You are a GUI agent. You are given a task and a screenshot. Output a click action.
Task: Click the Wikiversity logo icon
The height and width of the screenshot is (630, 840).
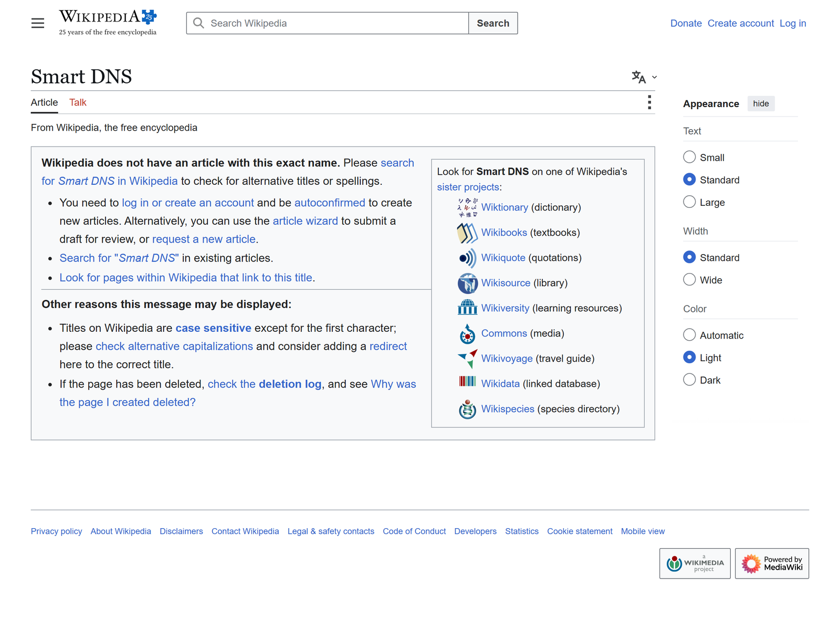(x=467, y=307)
